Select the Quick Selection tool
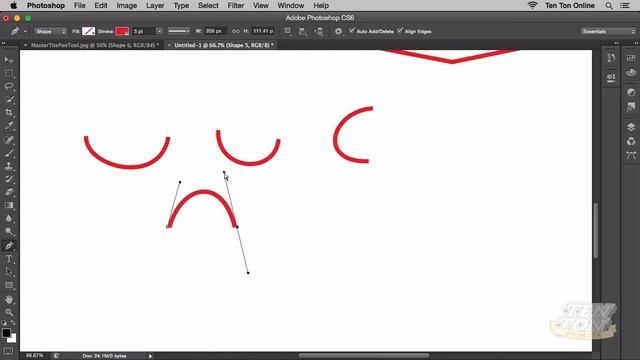Viewport: 640px width, 360px height. click(9, 100)
